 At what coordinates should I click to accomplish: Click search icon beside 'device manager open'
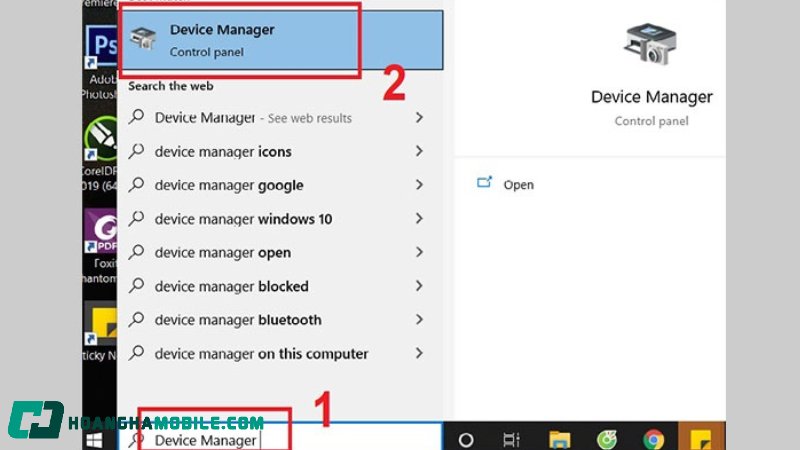tap(136, 252)
